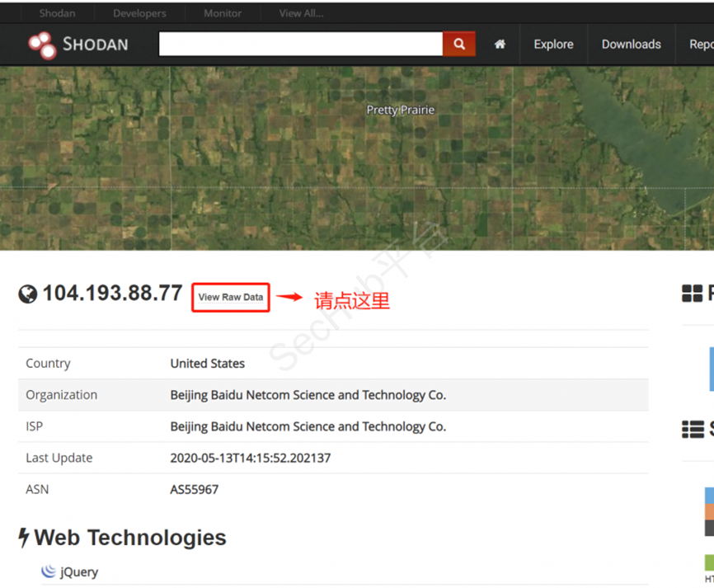Screen dimensions: 714x588
Task: Select the Shodan tab in top bar
Action: 57,13
